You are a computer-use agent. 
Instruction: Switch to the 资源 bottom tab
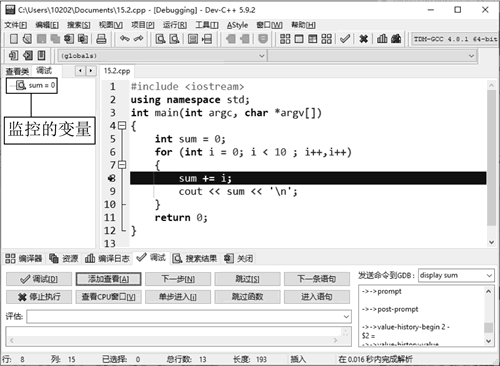(x=64, y=258)
